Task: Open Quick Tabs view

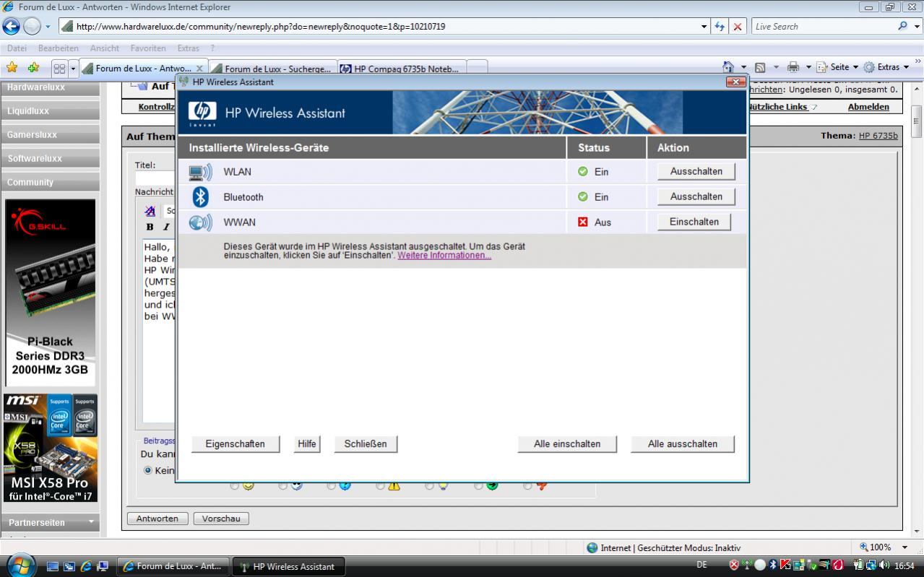Action: (59, 68)
